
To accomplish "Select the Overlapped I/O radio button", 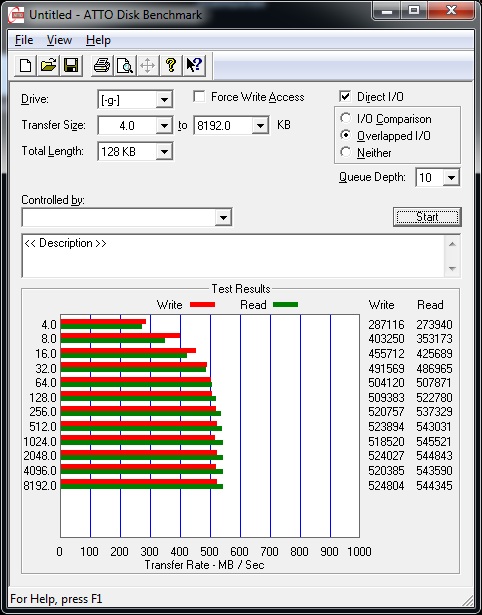I will [x=346, y=135].
